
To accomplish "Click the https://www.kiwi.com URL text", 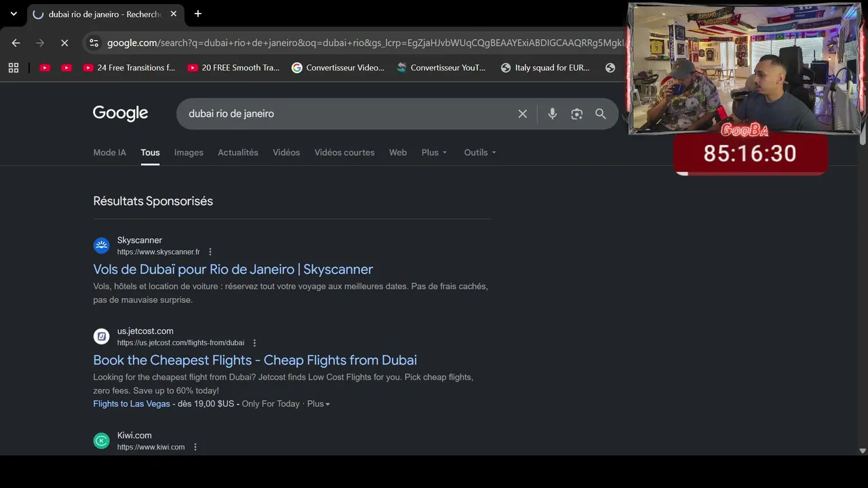I will point(151,447).
